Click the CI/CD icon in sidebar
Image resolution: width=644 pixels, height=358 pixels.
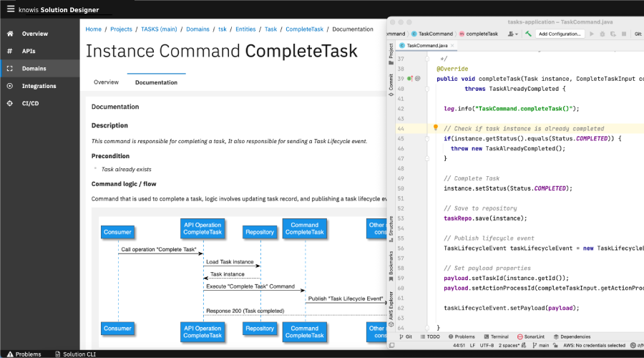click(10, 103)
